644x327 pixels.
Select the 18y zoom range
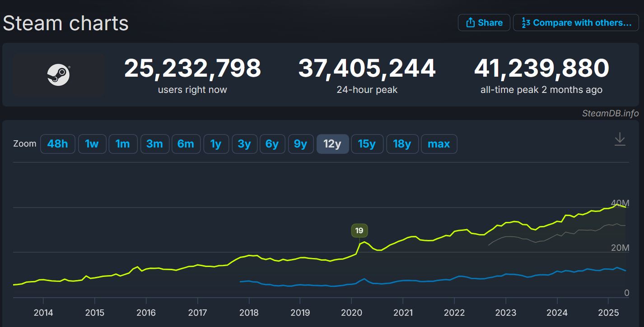click(x=402, y=143)
